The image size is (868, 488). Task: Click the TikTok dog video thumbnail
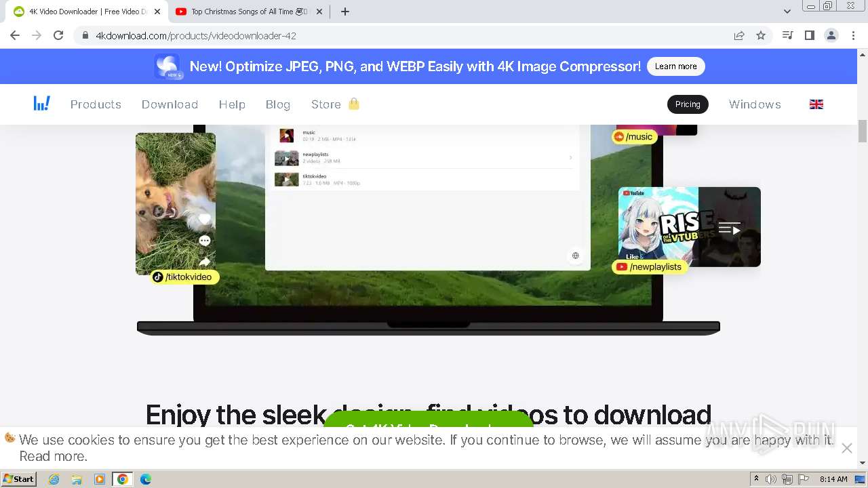pyautogui.click(x=176, y=203)
